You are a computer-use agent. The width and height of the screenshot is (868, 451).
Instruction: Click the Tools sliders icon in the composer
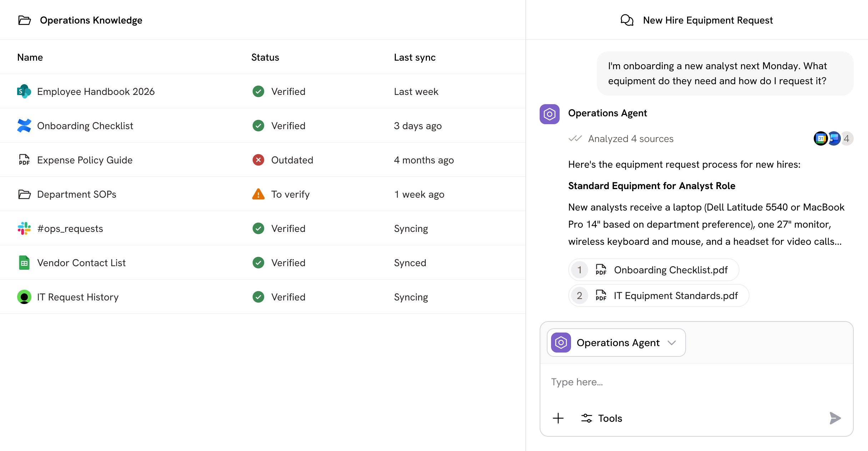pyautogui.click(x=586, y=418)
